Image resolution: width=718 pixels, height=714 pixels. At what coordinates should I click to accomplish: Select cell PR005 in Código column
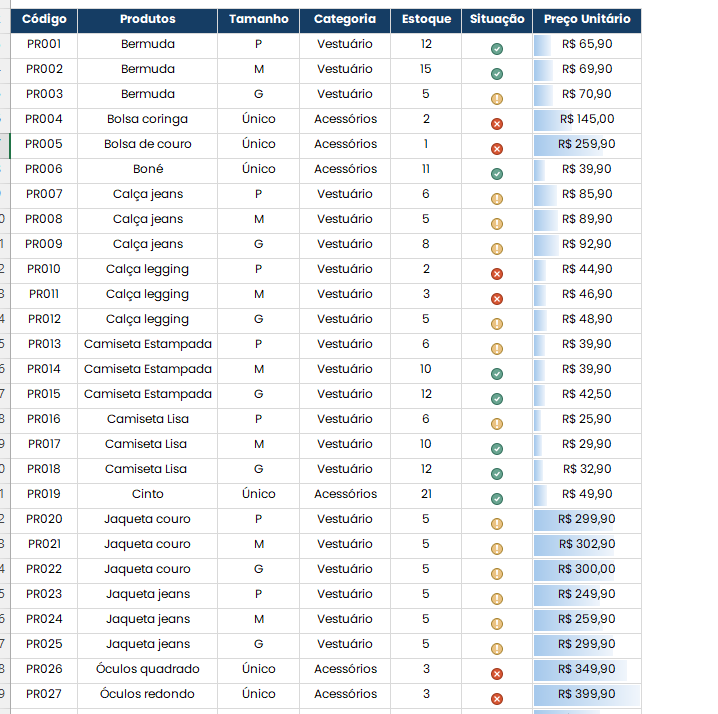44,144
